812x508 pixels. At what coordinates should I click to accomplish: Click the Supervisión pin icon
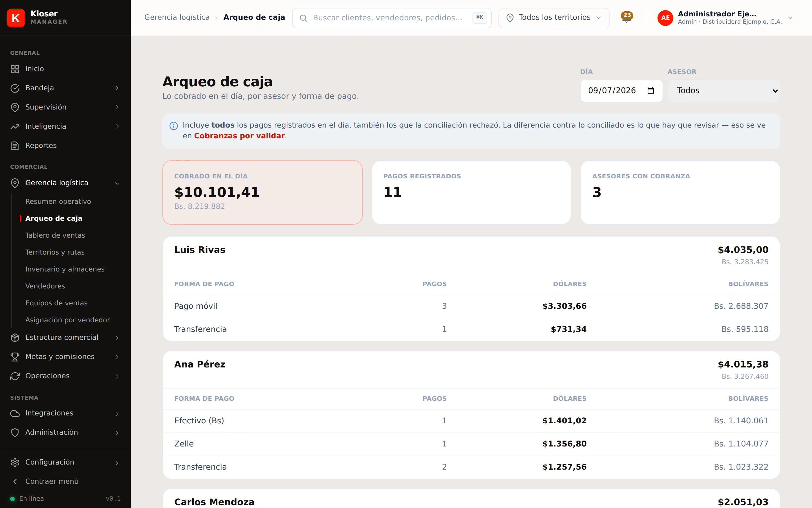[x=15, y=107]
